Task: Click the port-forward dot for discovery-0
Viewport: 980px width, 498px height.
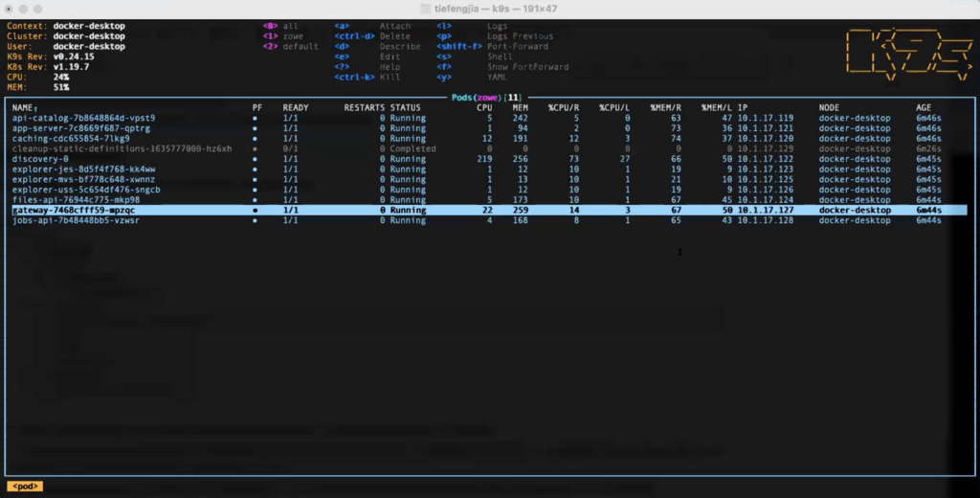Action: pyautogui.click(x=255, y=159)
